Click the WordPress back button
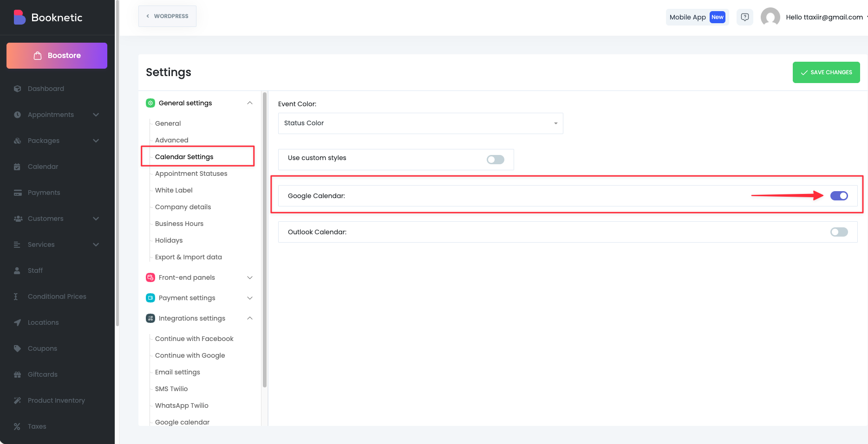This screenshot has width=868, height=444. (167, 16)
